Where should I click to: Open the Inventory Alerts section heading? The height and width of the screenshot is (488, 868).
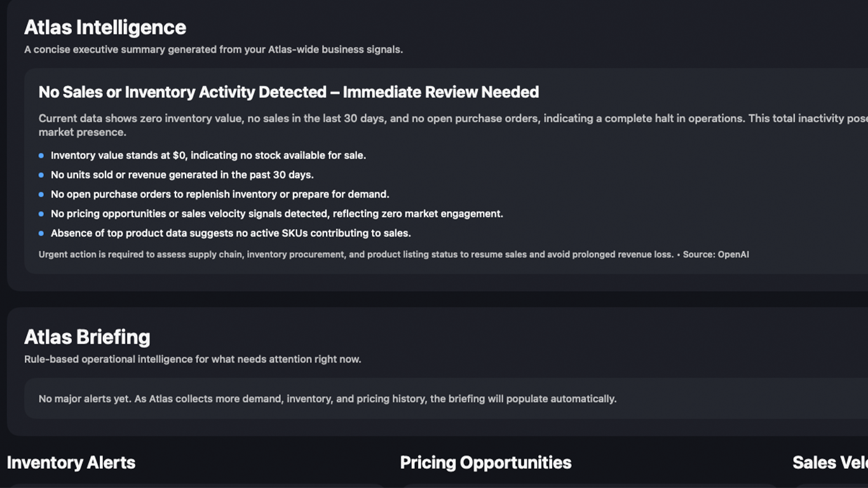pyautogui.click(x=71, y=463)
